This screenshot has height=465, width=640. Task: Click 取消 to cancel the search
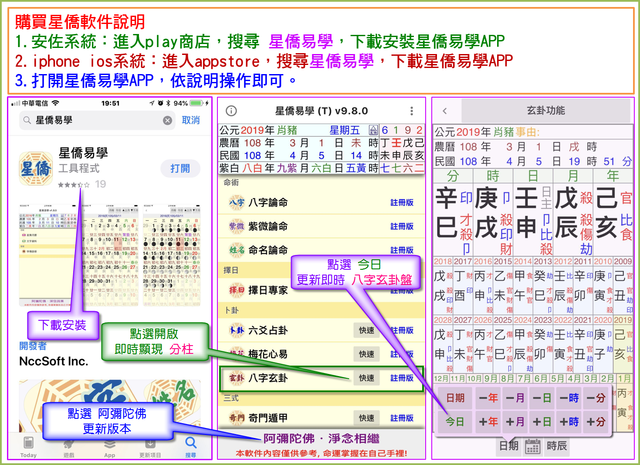coord(191,119)
